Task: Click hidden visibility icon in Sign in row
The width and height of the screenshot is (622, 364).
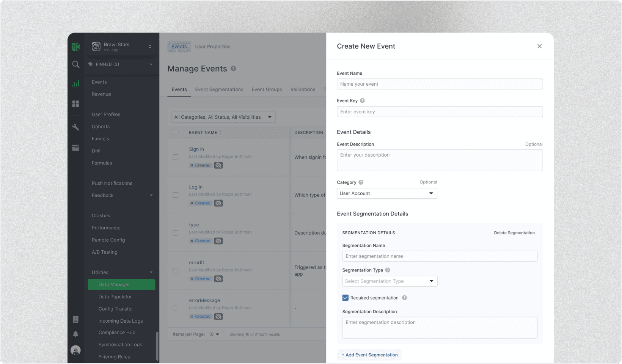Action: (218, 165)
